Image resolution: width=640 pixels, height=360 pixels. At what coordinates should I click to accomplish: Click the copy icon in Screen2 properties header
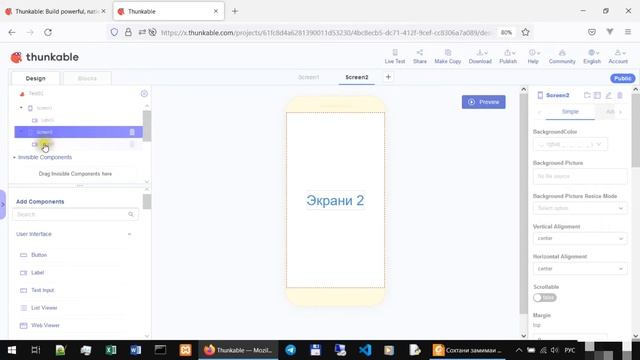[x=587, y=95]
